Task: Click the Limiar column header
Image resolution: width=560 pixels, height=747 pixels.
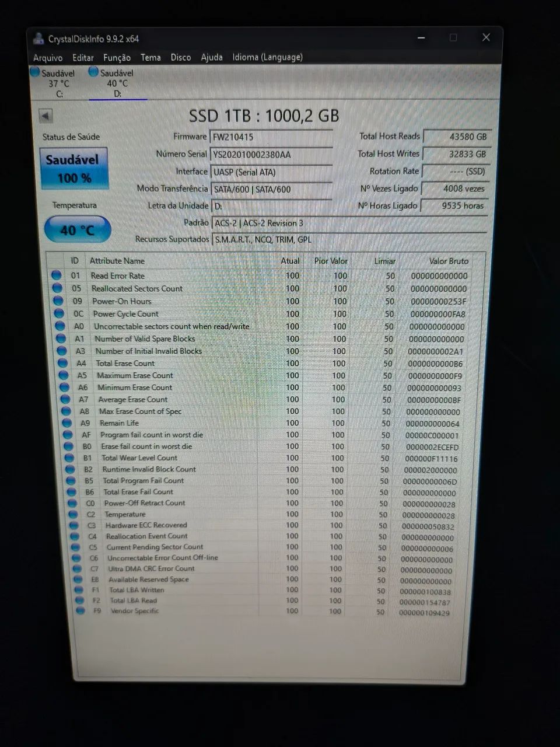Action: click(384, 261)
